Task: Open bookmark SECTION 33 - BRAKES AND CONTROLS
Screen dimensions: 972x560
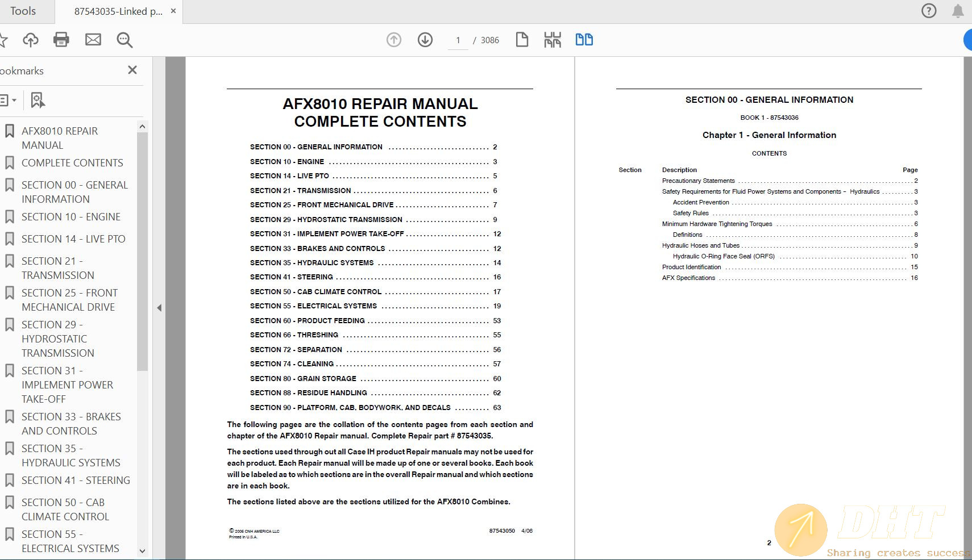Action: click(x=71, y=424)
